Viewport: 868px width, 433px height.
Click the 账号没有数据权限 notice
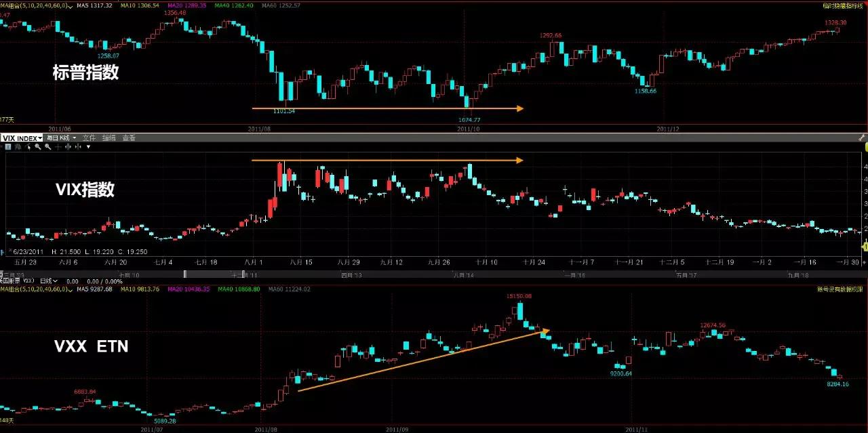tap(841, 289)
